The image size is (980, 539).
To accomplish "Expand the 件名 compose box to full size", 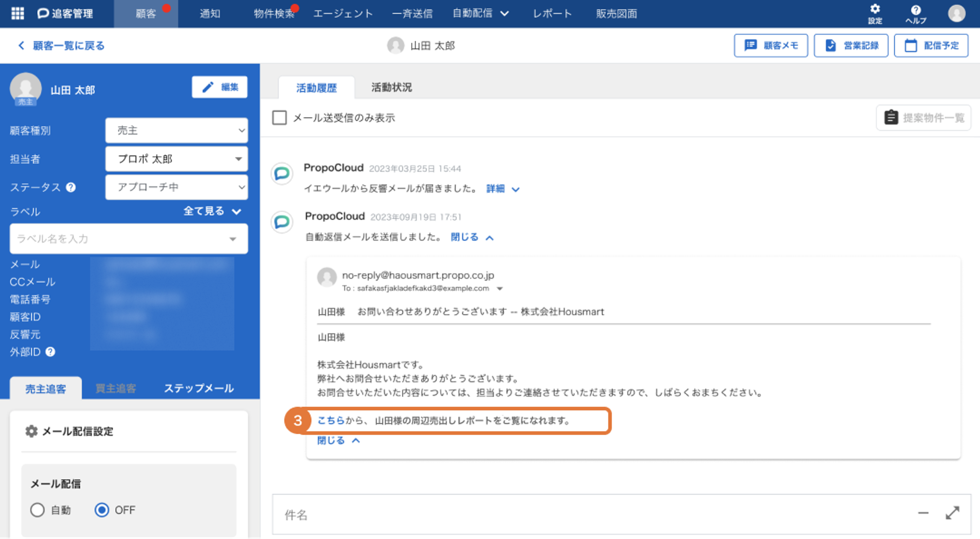I will [x=953, y=513].
